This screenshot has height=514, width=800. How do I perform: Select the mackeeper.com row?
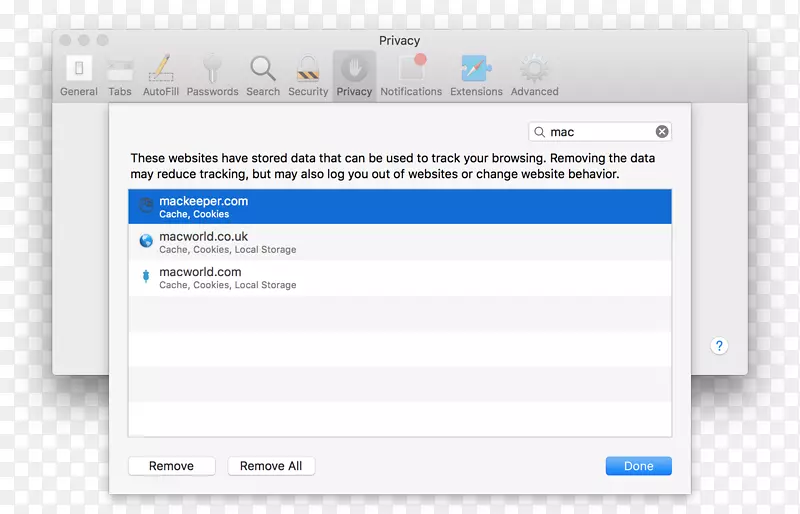tap(399, 206)
